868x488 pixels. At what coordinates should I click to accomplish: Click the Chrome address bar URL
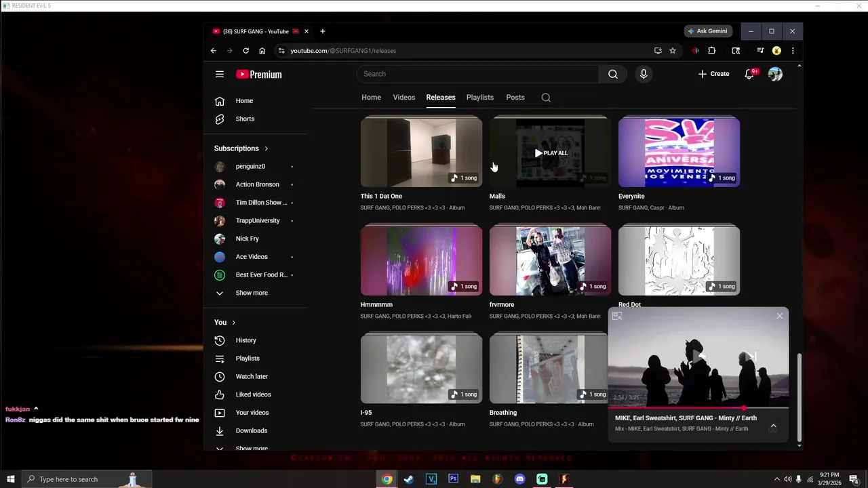(x=343, y=51)
